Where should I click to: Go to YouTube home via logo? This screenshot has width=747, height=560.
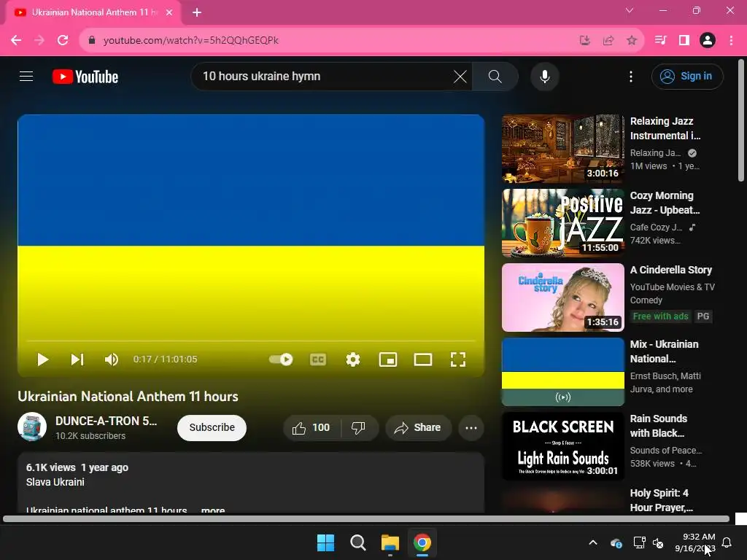point(85,77)
